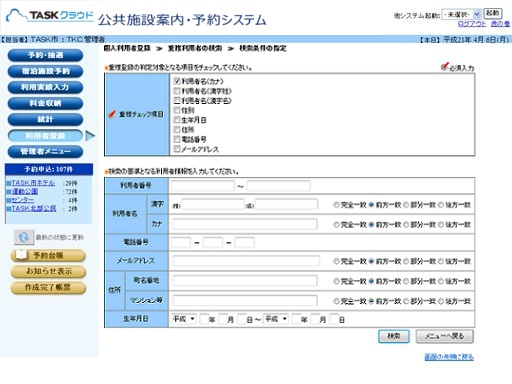Focus the メールアドレス field

click(246, 261)
